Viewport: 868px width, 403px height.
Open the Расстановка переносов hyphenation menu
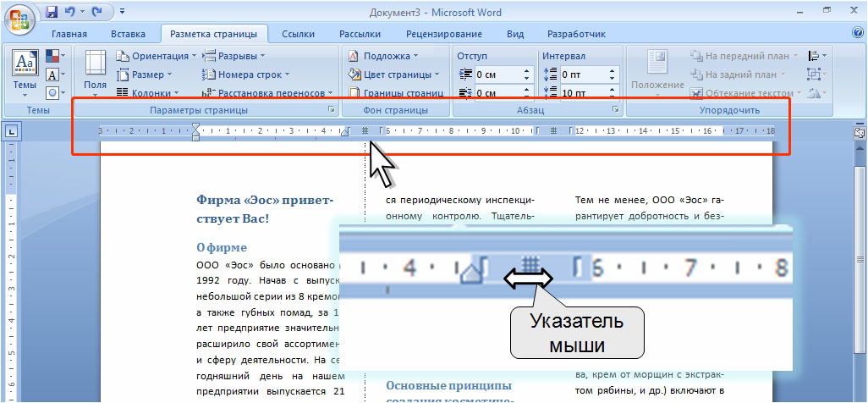point(268,93)
